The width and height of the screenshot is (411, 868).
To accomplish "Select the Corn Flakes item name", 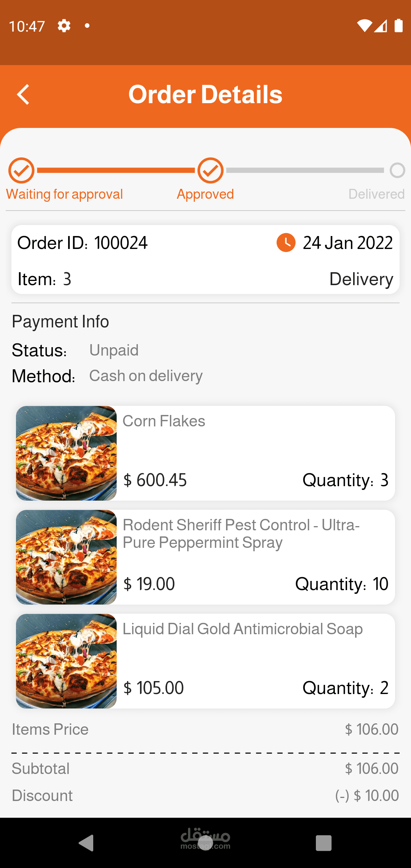I will 164,421.
